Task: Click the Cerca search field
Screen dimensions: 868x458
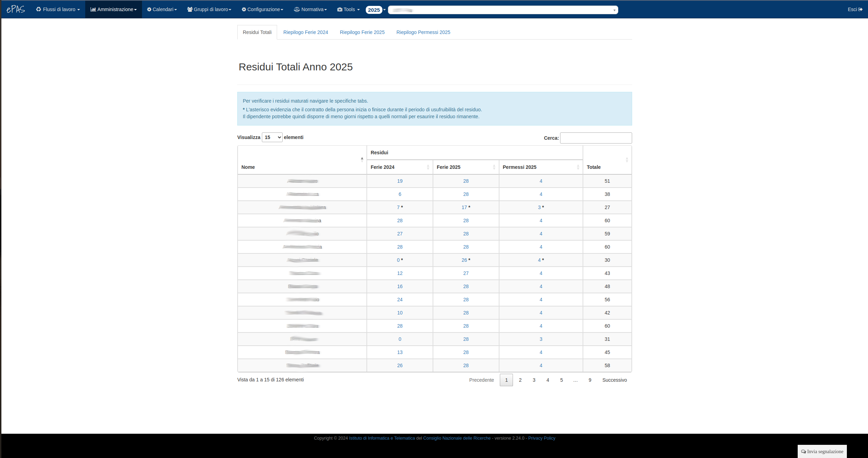Action: pos(596,138)
